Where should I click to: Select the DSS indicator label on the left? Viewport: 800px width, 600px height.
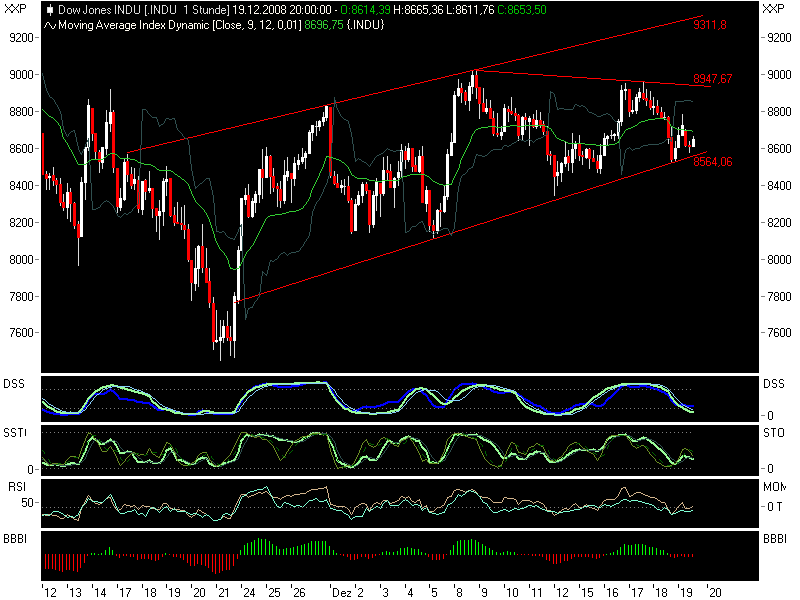click(x=15, y=384)
